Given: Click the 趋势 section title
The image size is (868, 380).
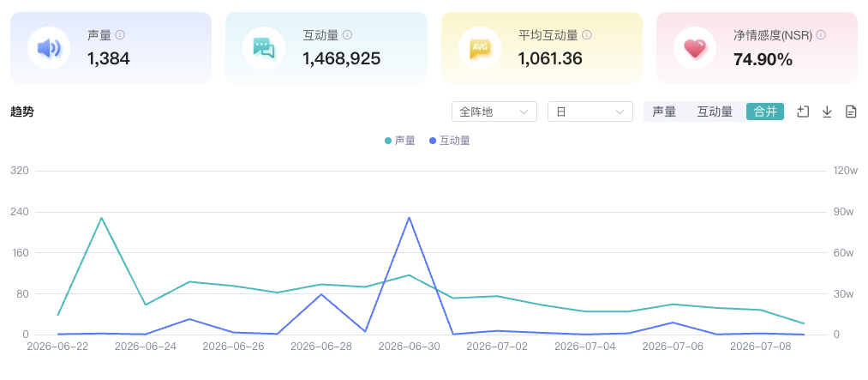Looking at the screenshot, I should (x=22, y=112).
